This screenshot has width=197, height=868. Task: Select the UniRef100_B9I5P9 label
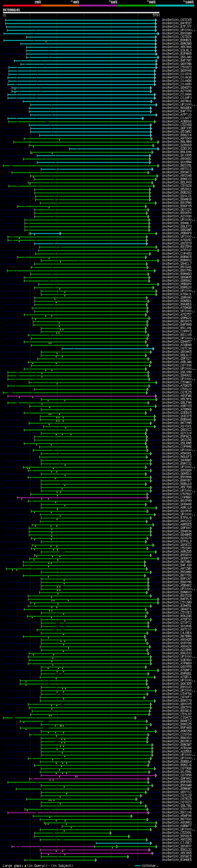177,247
